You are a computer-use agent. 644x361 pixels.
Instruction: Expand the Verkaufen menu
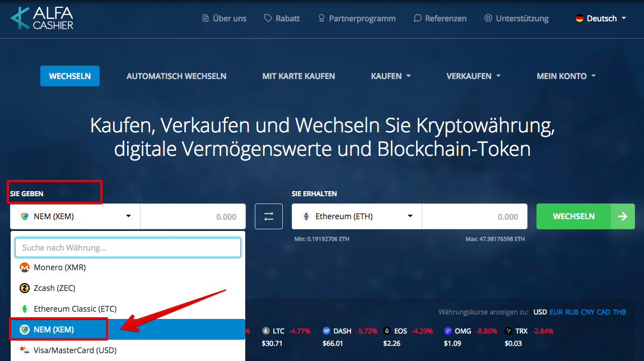[473, 76]
